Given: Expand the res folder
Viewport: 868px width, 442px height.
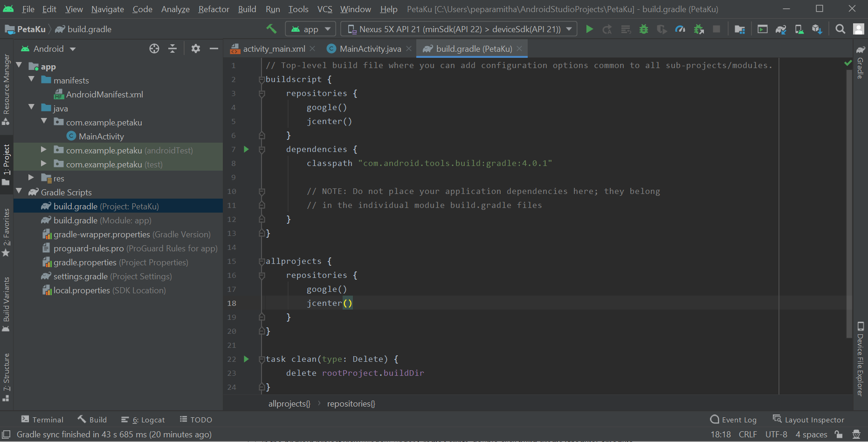Looking at the screenshot, I should (31, 177).
